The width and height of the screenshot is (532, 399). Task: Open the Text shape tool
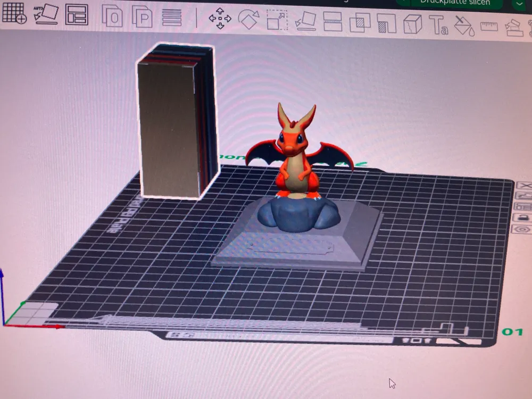(438, 25)
